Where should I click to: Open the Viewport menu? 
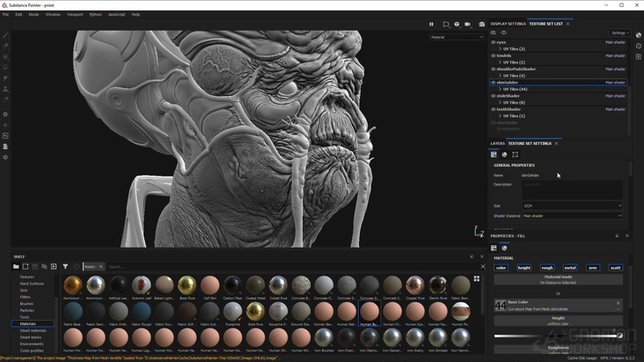coord(75,14)
